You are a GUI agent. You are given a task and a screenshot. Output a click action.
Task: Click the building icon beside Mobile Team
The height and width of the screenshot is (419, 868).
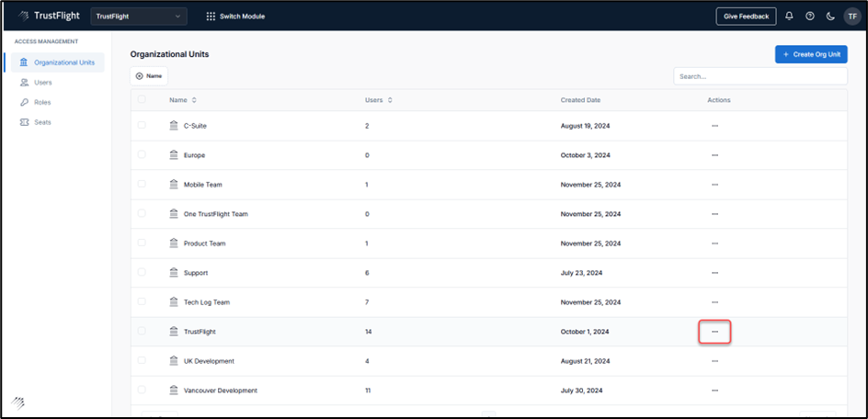click(174, 185)
